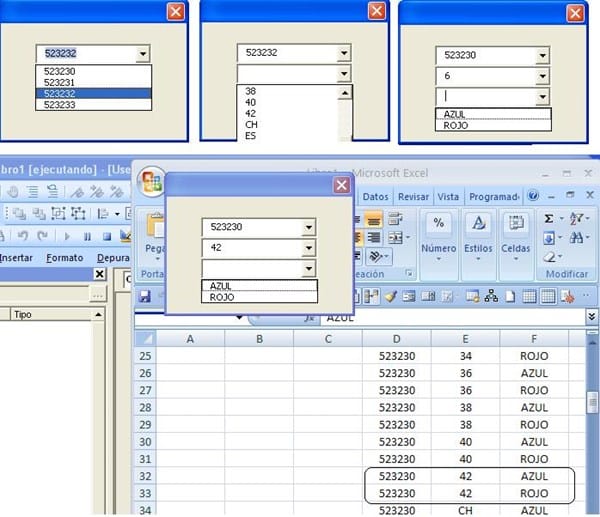The width and height of the screenshot is (600, 517).
Task: Open the combo arrow showing 42
Action: point(308,248)
